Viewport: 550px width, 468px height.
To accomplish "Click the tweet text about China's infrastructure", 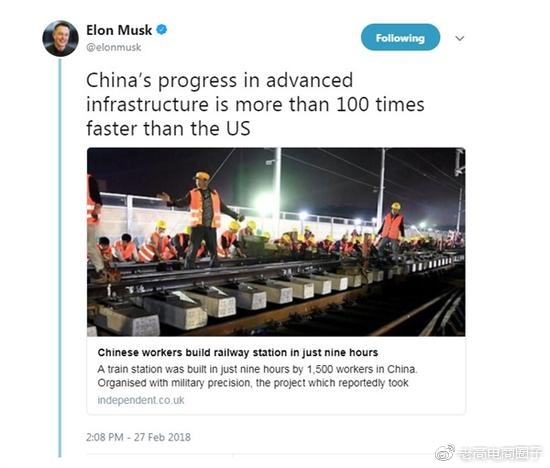I will [255, 104].
